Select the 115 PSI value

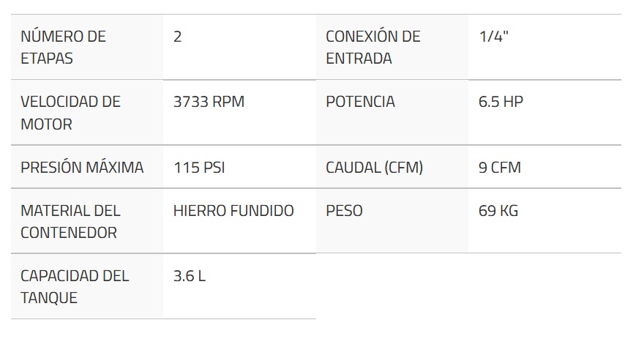[x=199, y=168]
